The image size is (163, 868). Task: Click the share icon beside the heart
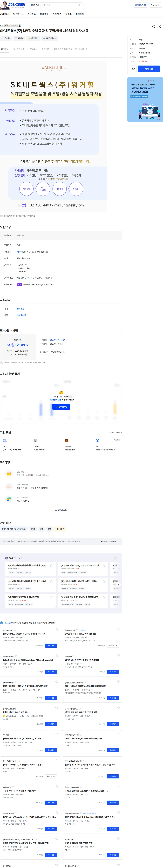pyautogui.click(x=160, y=27)
